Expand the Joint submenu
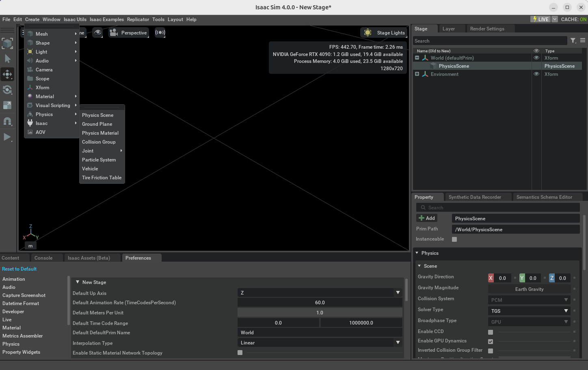The image size is (588, 370). (x=102, y=151)
